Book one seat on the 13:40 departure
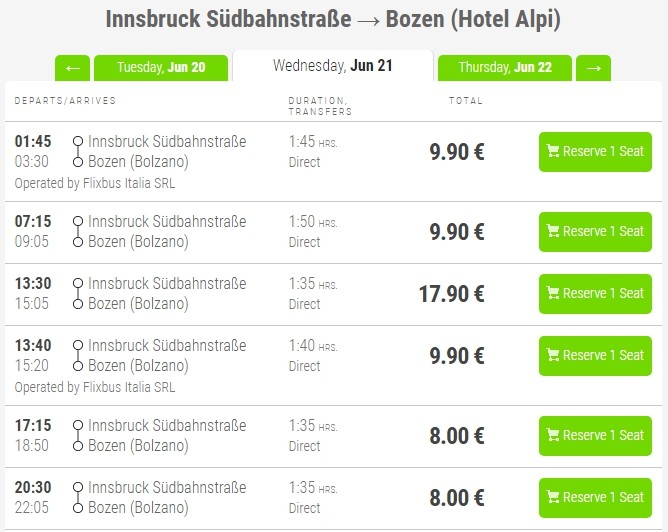This screenshot has width=668, height=532. click(x=595, y=356)
